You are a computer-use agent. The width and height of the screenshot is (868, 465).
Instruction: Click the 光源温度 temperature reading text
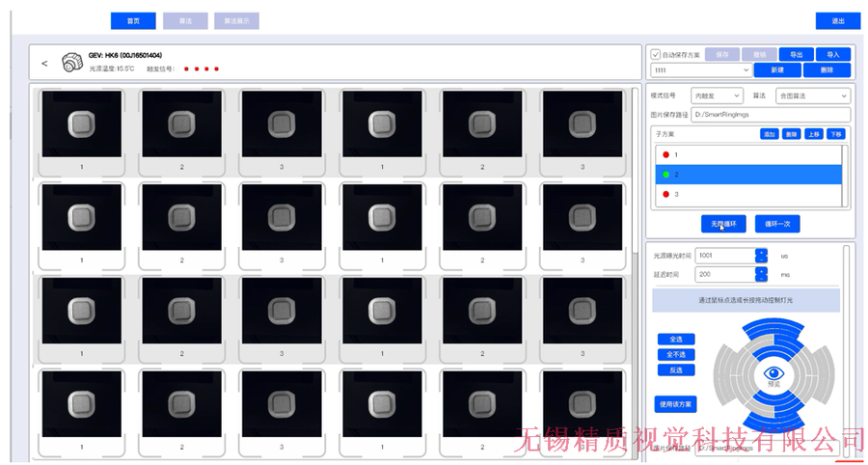(x=111, y=68)
